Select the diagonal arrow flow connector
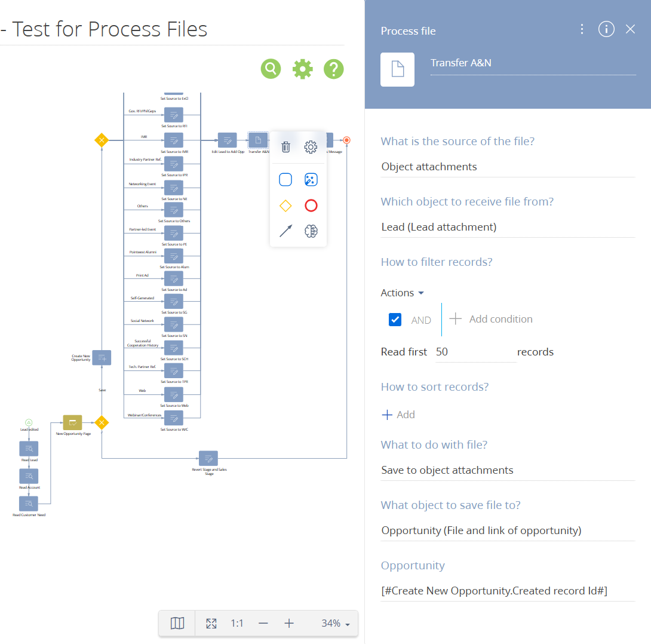Image resolution: width=651 pixels, height=644 pixels. 285,231
